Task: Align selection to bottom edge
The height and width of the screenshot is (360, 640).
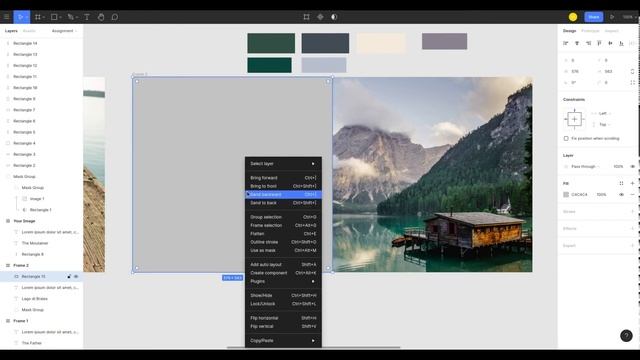Action: click(621, 43)
